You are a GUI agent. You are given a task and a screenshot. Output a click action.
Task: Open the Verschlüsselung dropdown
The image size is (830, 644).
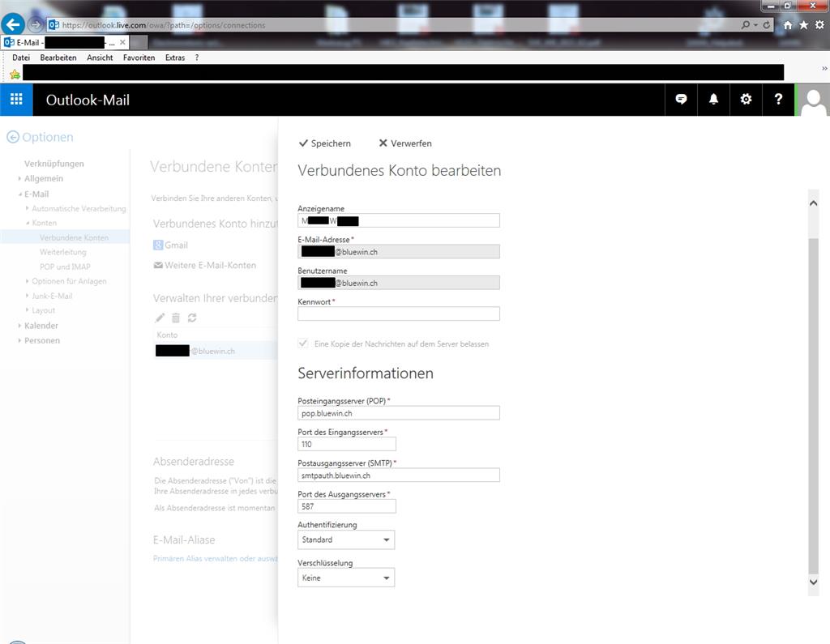346,578
